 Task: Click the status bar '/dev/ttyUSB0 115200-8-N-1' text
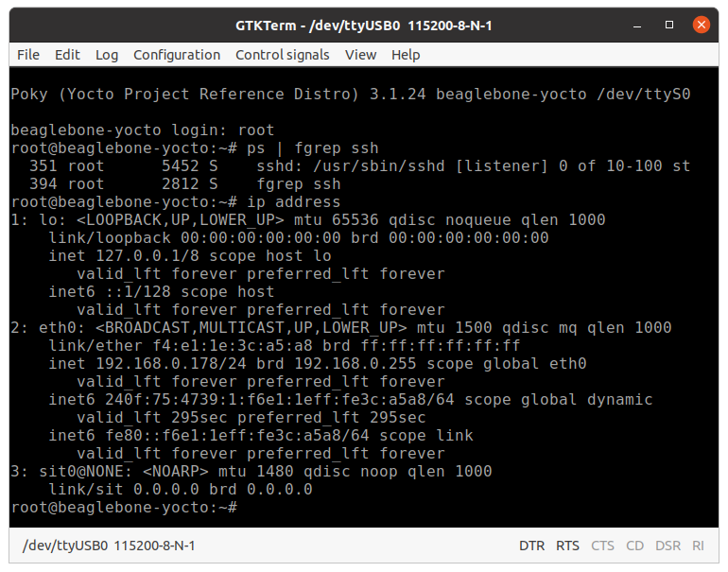tap(109, 546)
